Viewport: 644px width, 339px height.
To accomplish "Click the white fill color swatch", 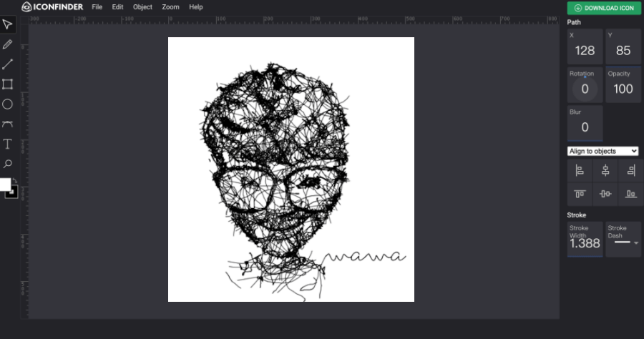I will point(4,185).
